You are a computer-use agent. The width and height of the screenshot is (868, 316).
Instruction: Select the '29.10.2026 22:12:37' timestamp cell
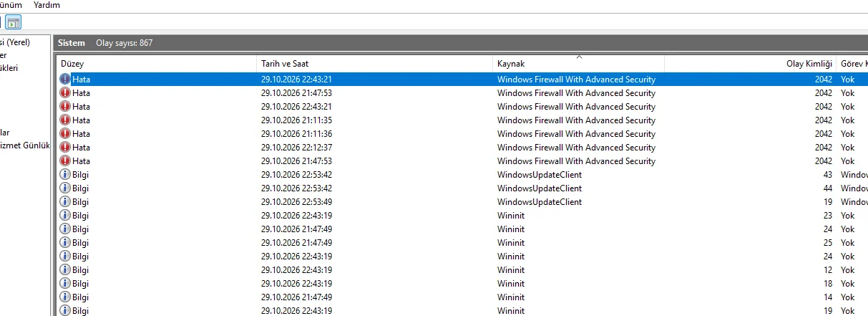(296, 148)
